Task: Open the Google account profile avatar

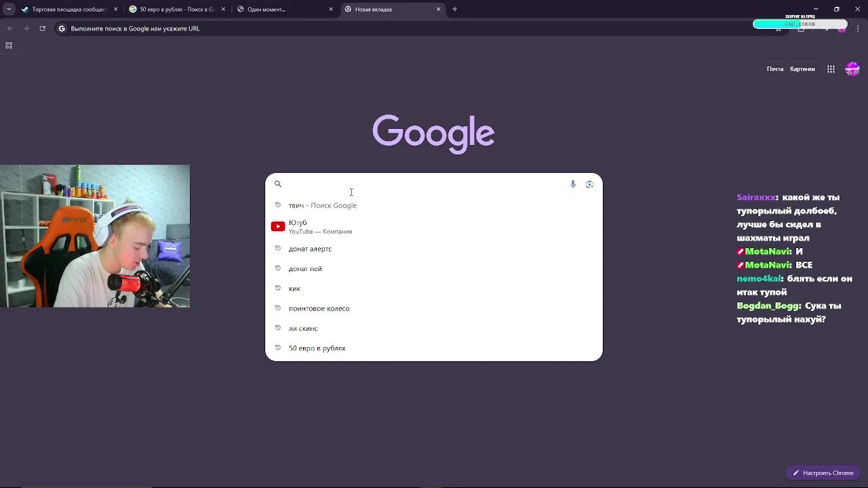Action: [852, 69]
